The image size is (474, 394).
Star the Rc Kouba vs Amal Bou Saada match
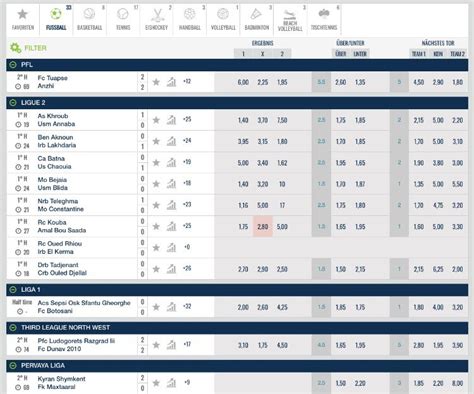156,227
